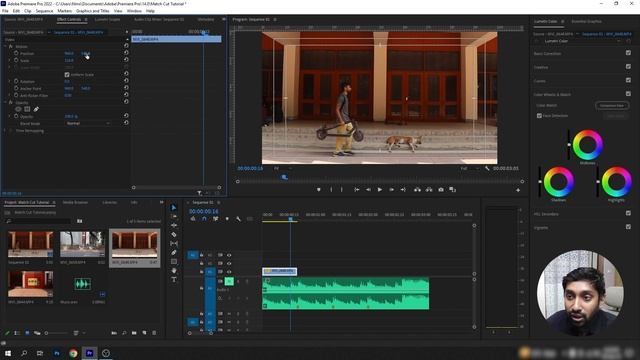The height and width of the screenshot is (360, 640).
Task: Collapse the Motion effect group
Action: pos(5,47)
